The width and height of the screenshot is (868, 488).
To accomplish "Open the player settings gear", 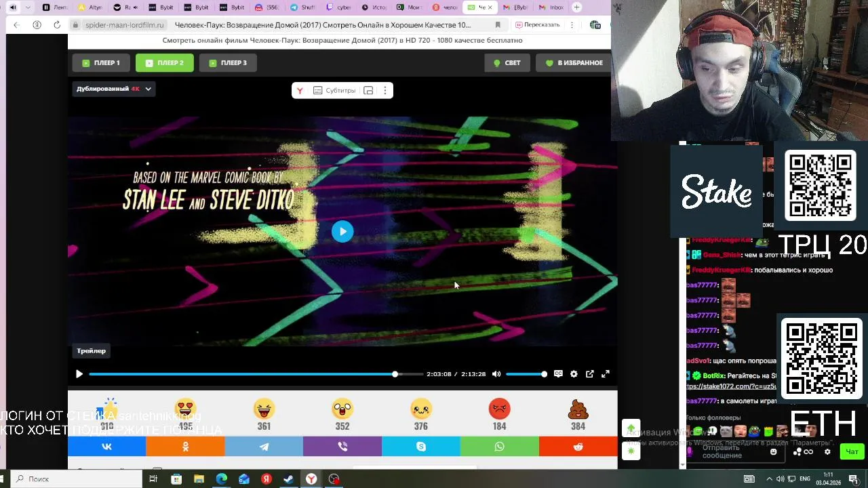I will point(574,374).
